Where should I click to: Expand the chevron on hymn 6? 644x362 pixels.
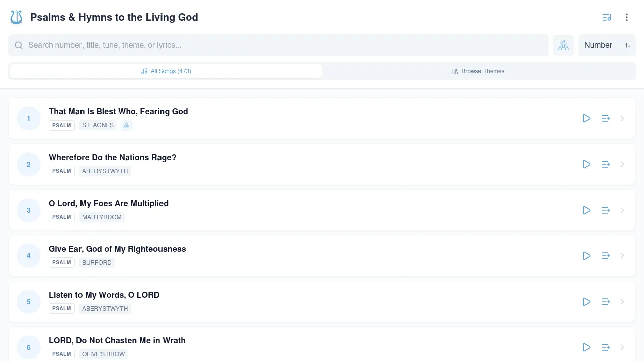click(x=622, y=347)
